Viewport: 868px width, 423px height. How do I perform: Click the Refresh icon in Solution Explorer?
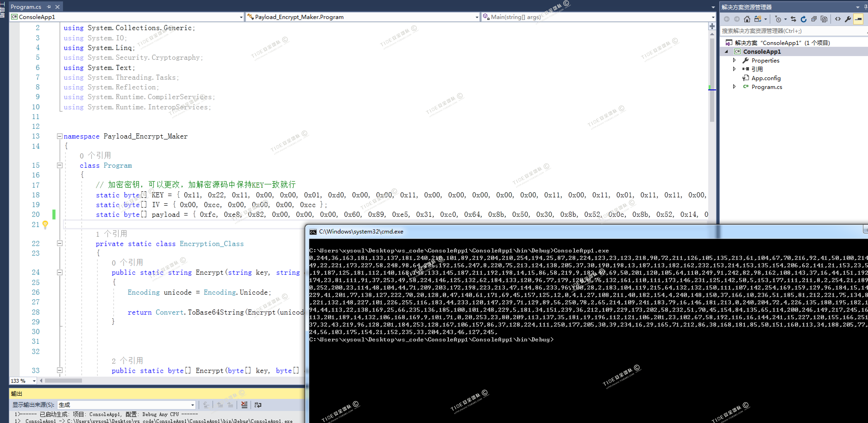tap(803, 19)
